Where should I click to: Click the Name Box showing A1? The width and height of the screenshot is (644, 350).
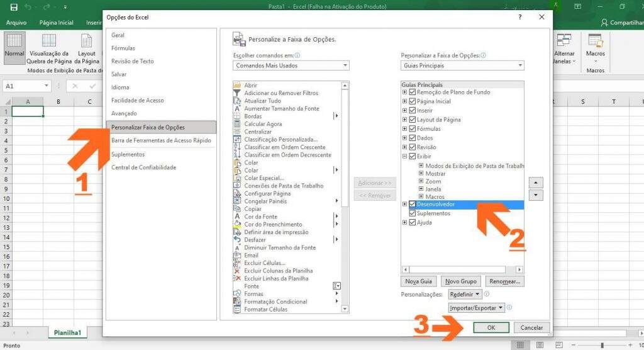coord(26,86)
